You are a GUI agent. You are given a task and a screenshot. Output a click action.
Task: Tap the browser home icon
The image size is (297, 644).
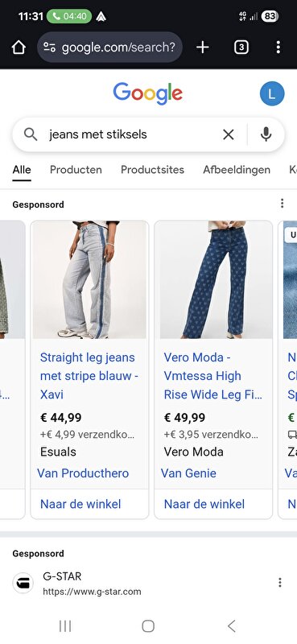(19, 47)
